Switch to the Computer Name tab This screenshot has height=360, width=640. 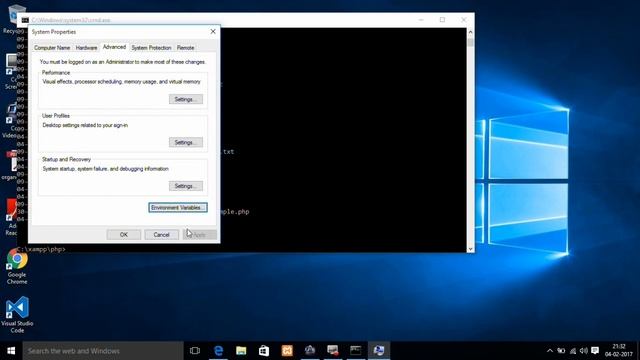click(52, 48)
